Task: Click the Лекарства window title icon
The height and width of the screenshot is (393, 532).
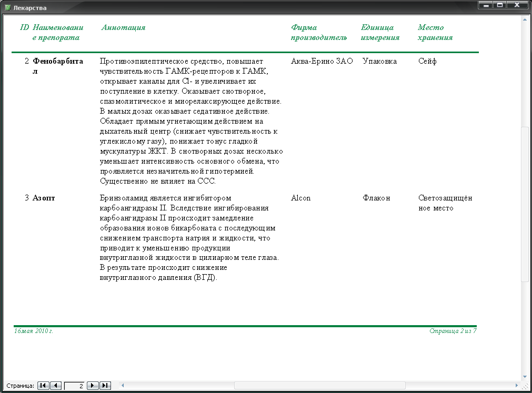Action: (x=7, y=7)
